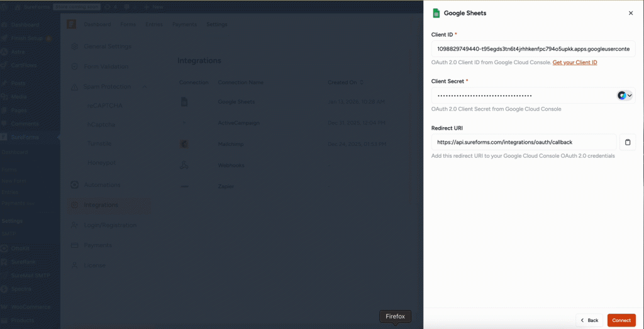Viewport: 644px width, 329px height.
Task: Switch to the Entries tab
Action: pos(153,25)
